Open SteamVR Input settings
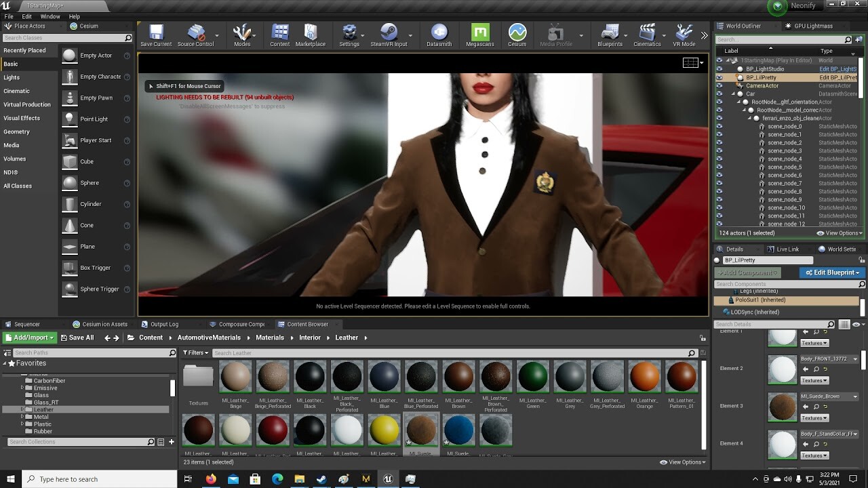Image resolution: width=868 pixels, height=488 pixels. click(x=387, y=32)
